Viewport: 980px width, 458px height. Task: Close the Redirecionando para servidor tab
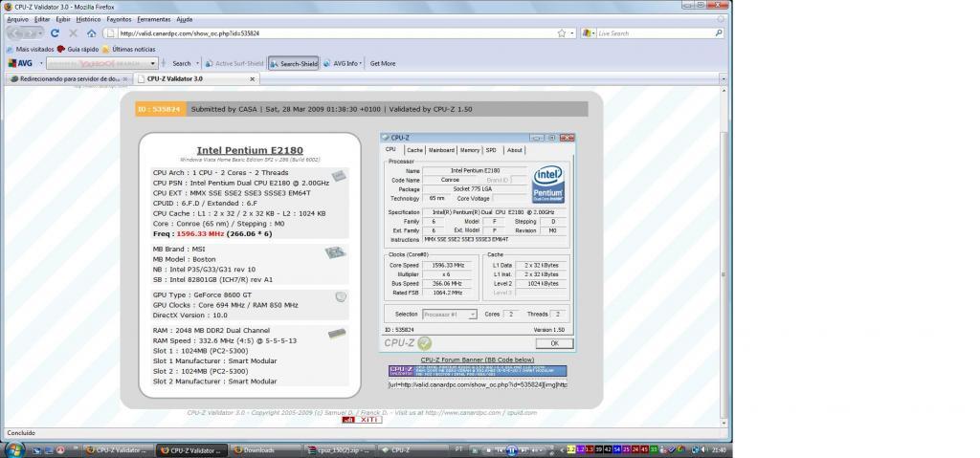pos(125,79)
